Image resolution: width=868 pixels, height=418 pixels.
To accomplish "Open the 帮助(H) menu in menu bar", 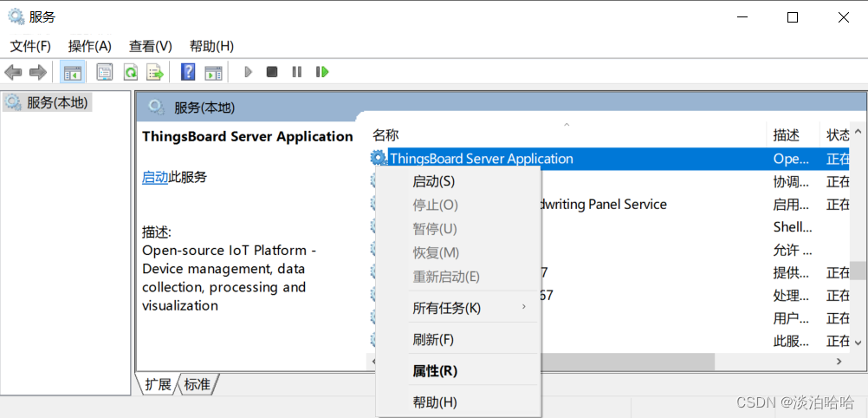I will point(211,46).
